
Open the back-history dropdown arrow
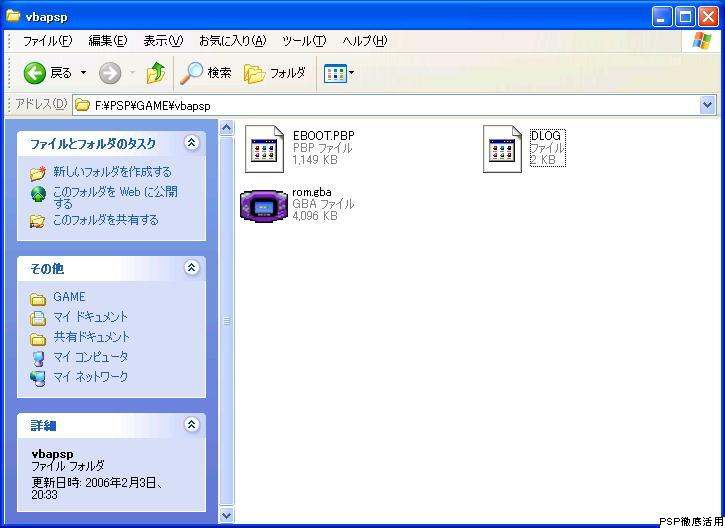(83, 73)
